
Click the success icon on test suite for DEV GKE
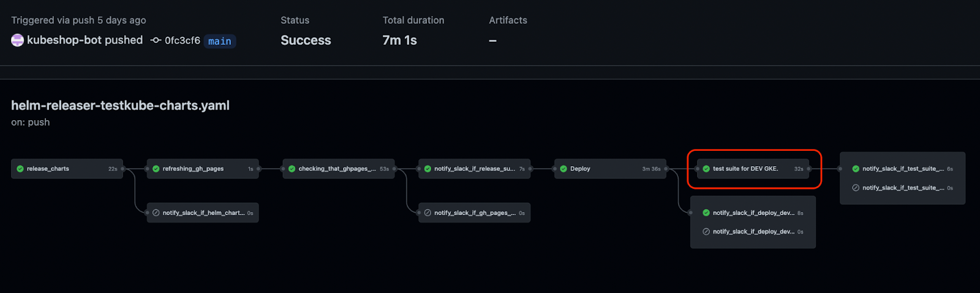[x=706, y=169]
